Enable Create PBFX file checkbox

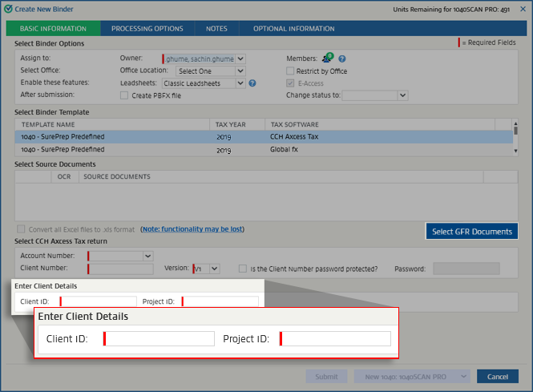tap(124, 95)
